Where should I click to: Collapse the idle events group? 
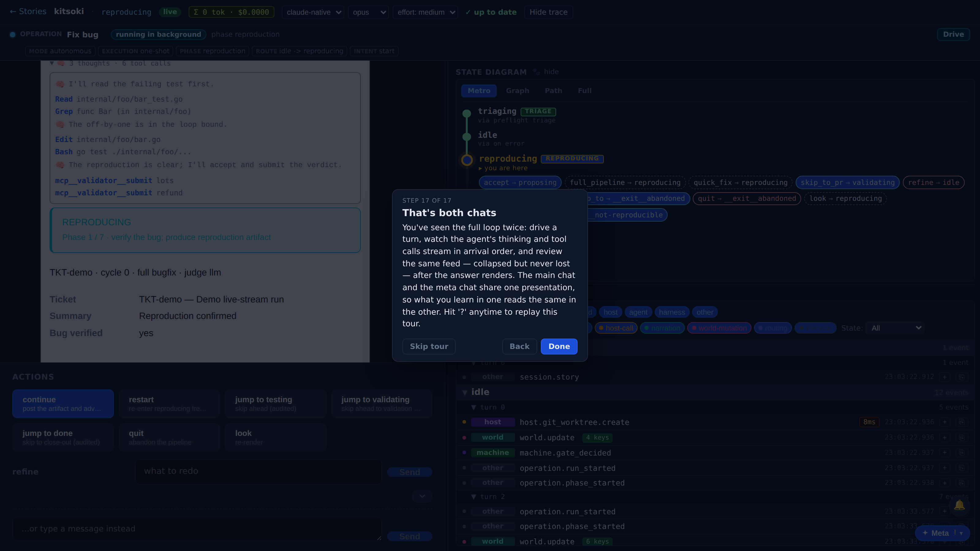pos(465,392)
